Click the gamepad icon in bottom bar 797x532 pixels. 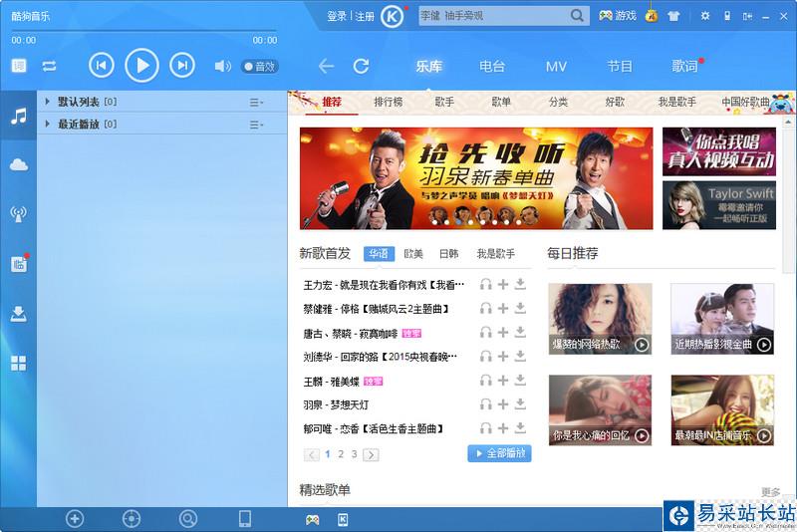[x=312, y=520]
